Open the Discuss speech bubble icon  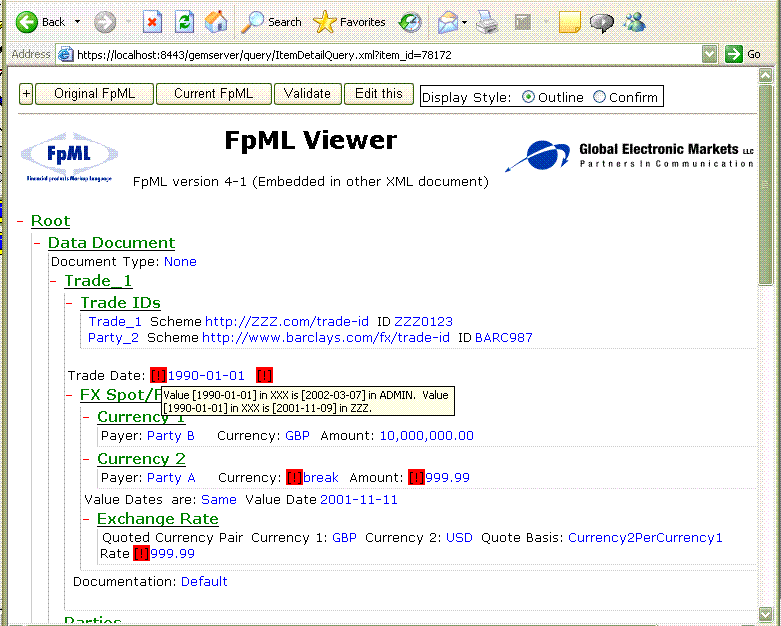point(602,22)
